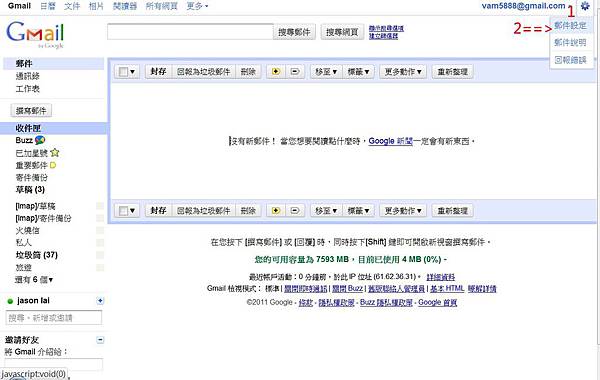Click the star icon next to 已加星號
Screen dimensions: 600x380
pyautogui.click(x=55, y=153)
